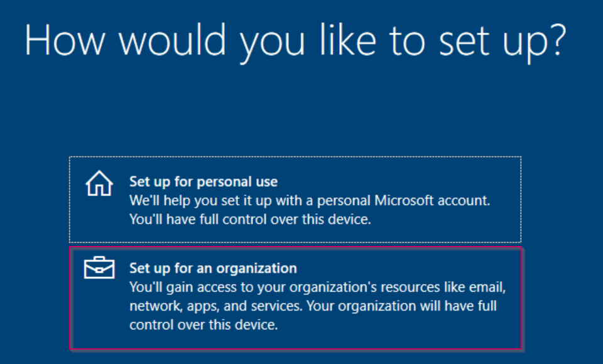The height and width of the screenshot is (364, 603).
Task: Click the briefcase icon for organization setup
Action: 99,269
